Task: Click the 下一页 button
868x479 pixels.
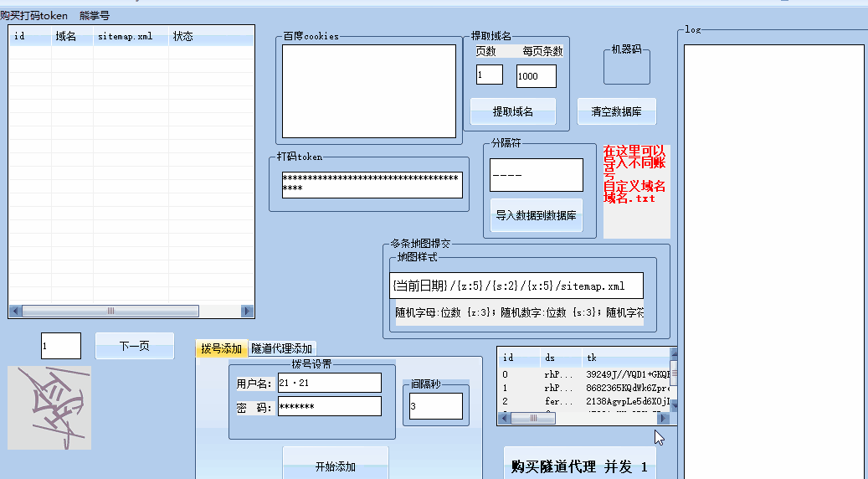Action: click(135, 346)
